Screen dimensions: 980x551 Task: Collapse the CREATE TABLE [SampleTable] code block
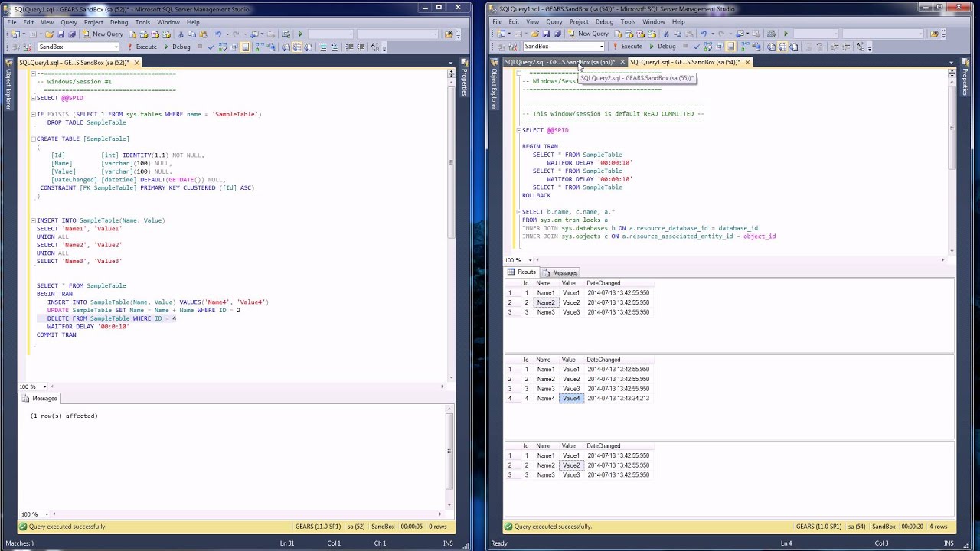coord(34,139)
